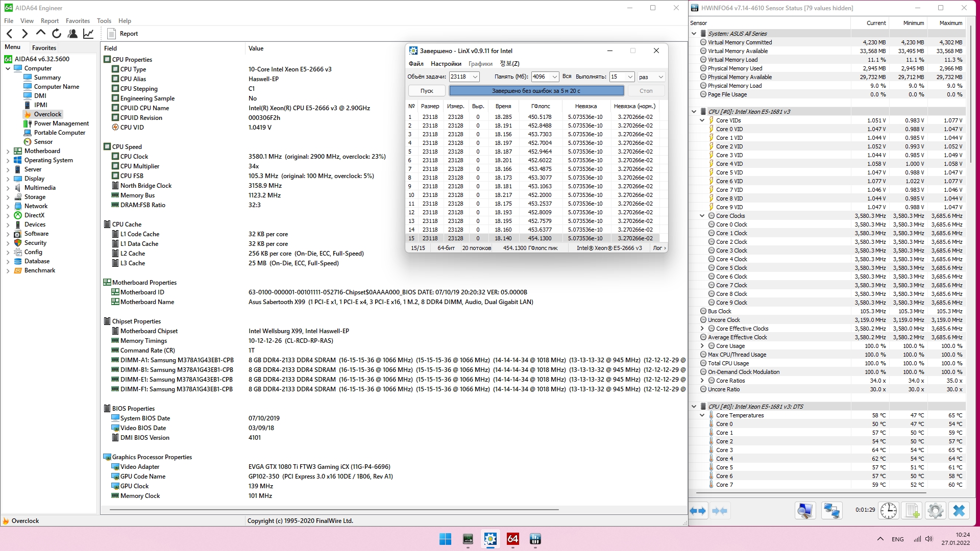Screen dimensions: 980x551
Task: Open the Настройки menu in LinX
Action: pos(446,64)
